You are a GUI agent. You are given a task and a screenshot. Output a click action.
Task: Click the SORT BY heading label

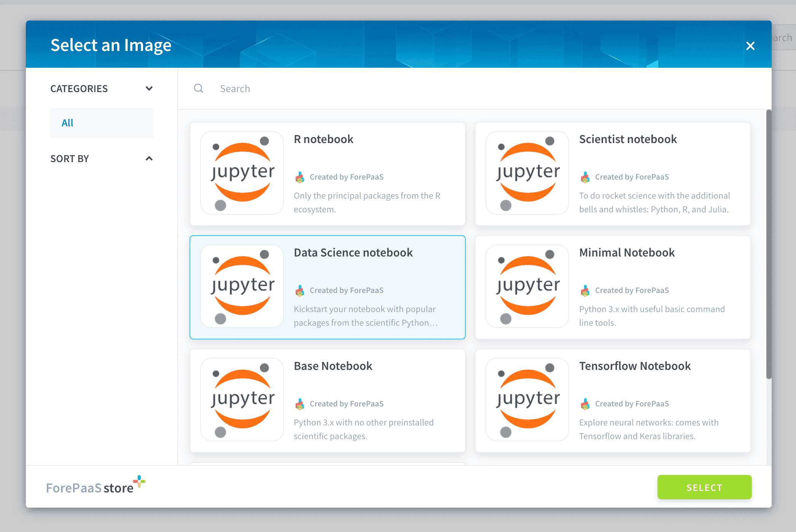coord(70,159)
